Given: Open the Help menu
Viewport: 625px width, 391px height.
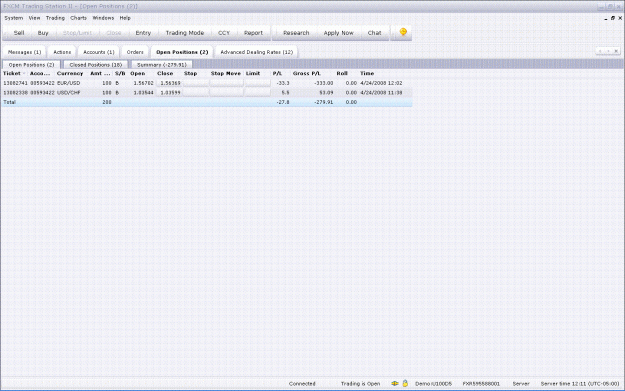Looking at the screenshot, I should (x=125, y=18).
